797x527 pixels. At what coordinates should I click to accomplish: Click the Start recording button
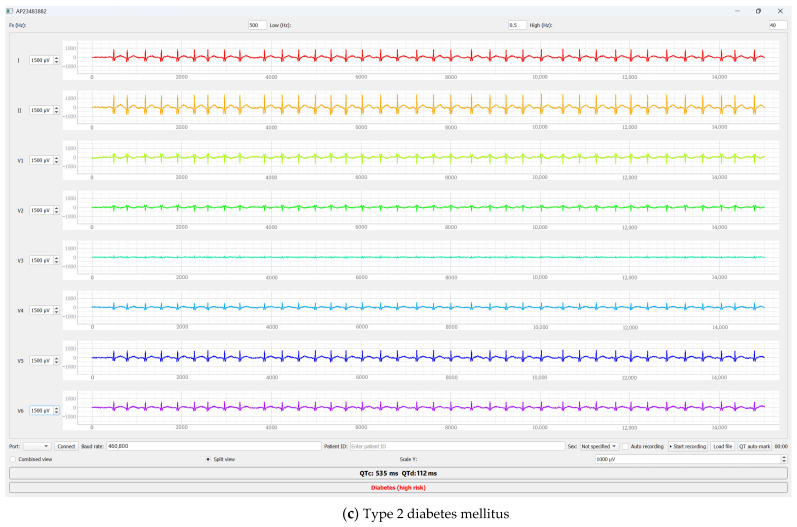[688, 446]
